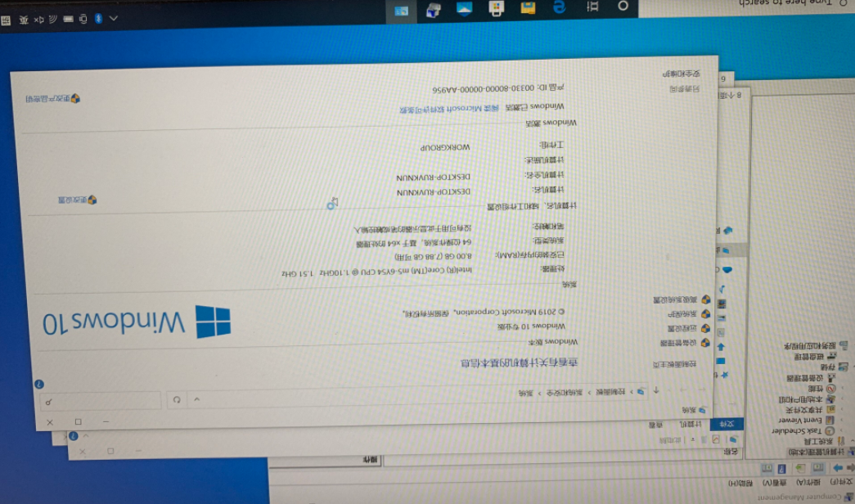Open Quick Access Toolbar dropdown in File Explorer
The image size is (855, 504).
point(693,439)
